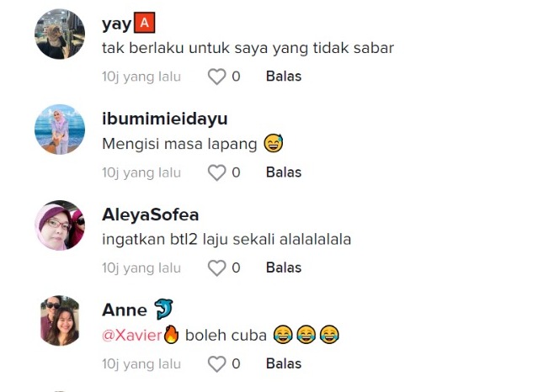The width and height of the screenshot is (549, 392).
Task: Like Anne's comment with heart icon
Action: (216, 364)
